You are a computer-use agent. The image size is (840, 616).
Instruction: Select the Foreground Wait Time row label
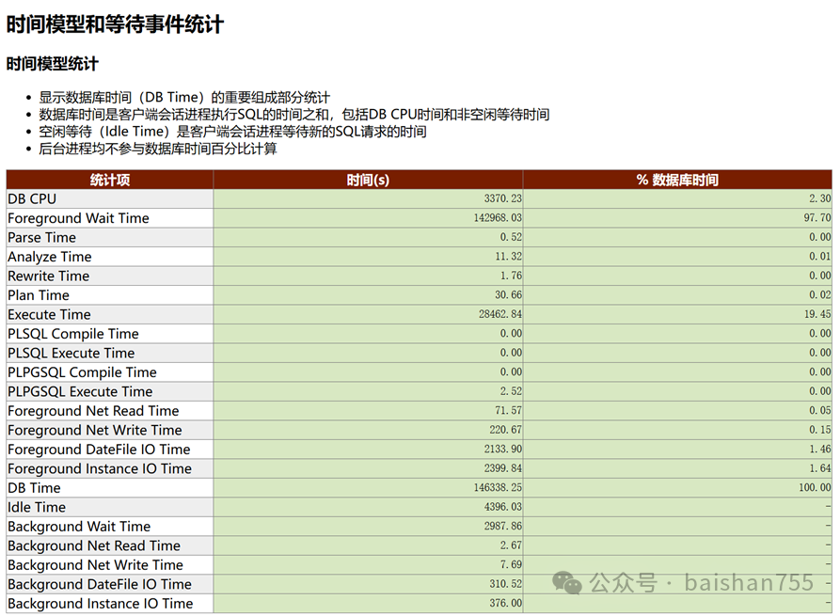78,218
